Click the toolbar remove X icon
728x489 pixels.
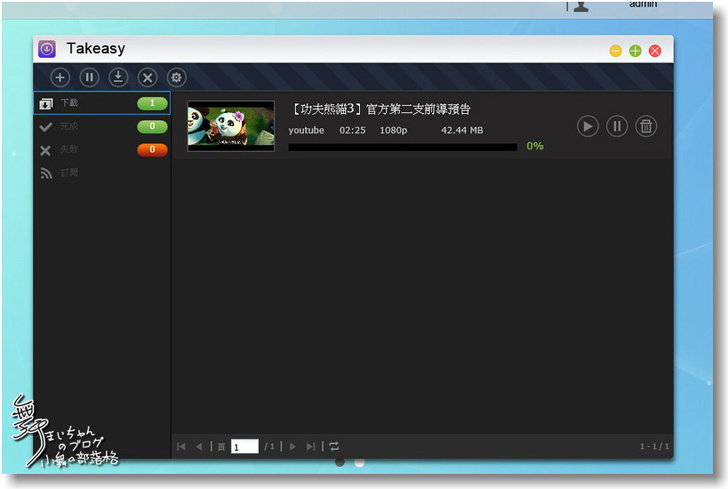tap(147, 77)
